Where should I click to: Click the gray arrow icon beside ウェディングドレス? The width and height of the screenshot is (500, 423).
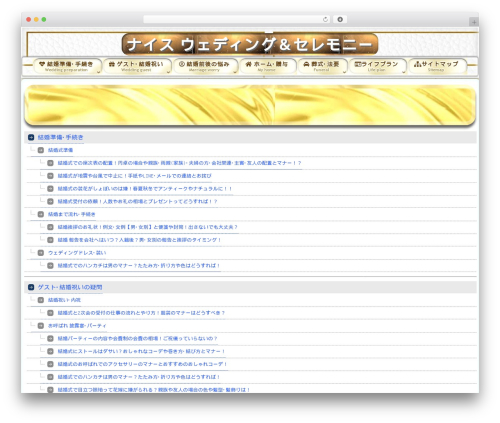click(41, 253)
